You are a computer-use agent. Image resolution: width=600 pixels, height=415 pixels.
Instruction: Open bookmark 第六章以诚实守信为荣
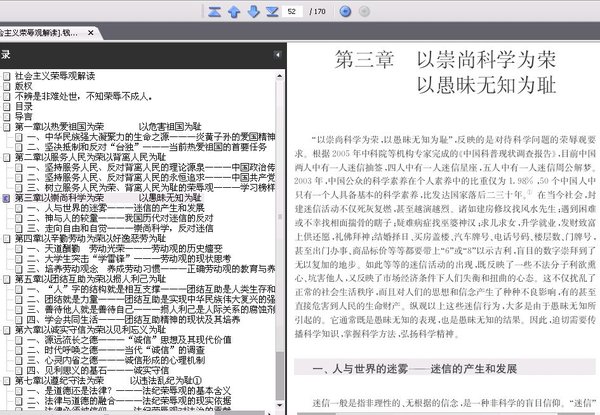[x=90, y=330]
